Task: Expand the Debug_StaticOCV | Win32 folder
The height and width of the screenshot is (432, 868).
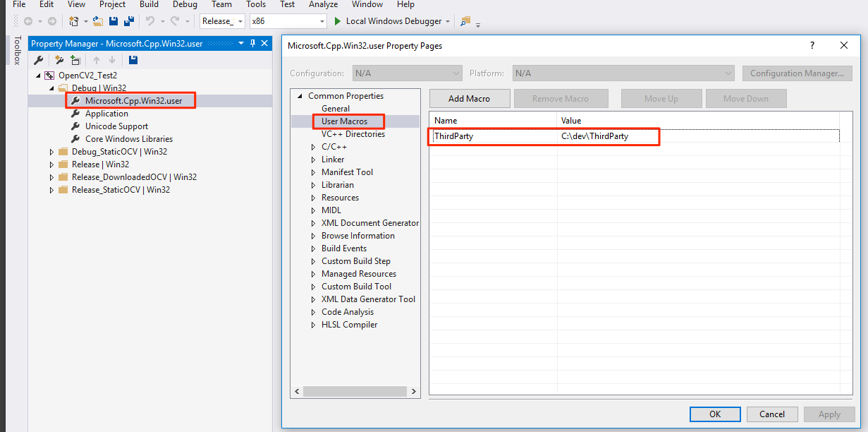Action: click(51, 152)
